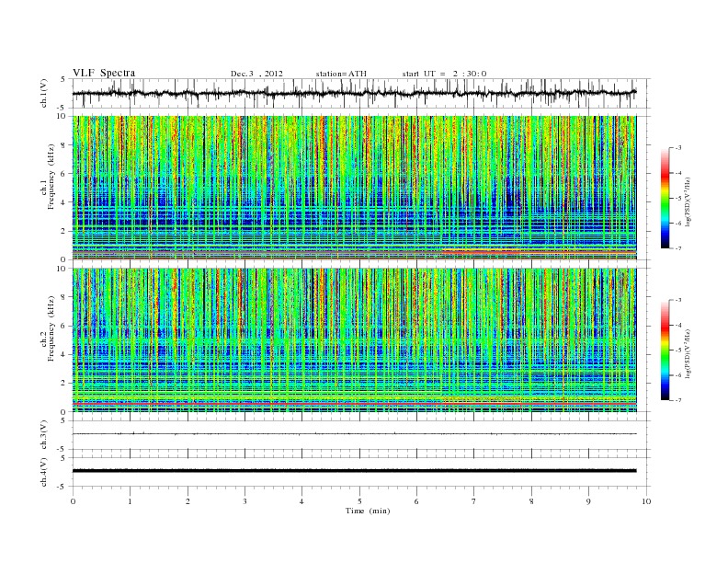This screenshot has height=563, width=728.
Task: Click inside the ch.1 spectrogram panel
Action: pos(354,188)
